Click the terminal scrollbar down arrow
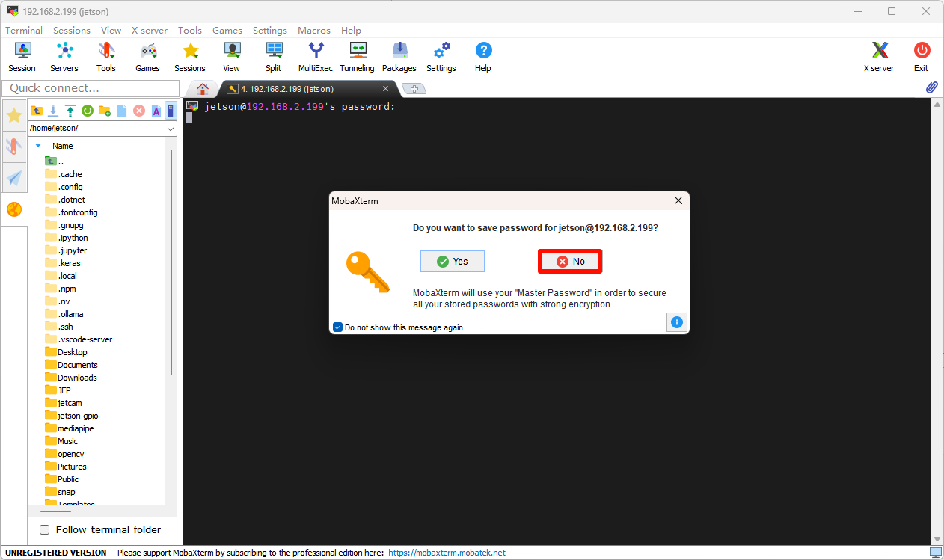Image resolution: width=944 pixels, height=560 pixels. coord(937,538)
